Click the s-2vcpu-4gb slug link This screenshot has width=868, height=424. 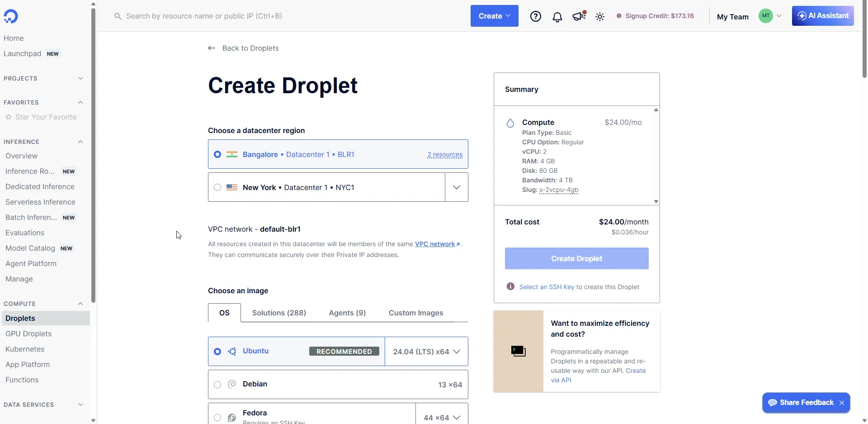(x=559, y=190)
